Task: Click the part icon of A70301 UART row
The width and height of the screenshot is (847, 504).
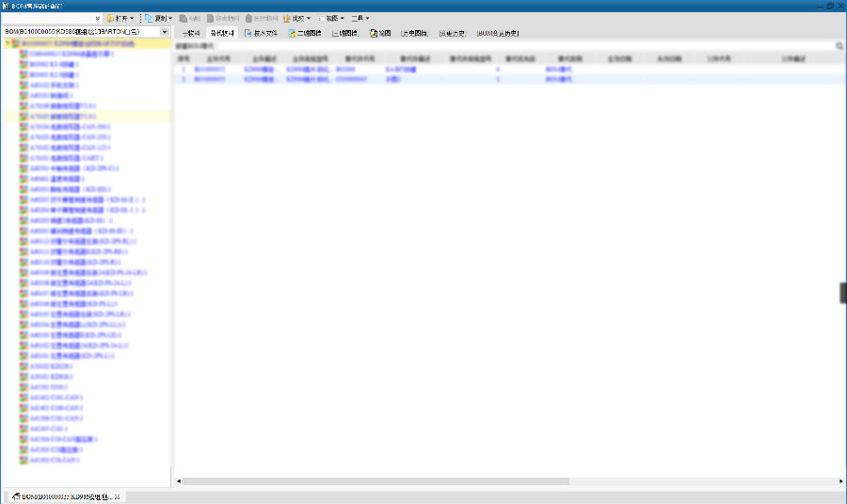Action: click(24, 158)
